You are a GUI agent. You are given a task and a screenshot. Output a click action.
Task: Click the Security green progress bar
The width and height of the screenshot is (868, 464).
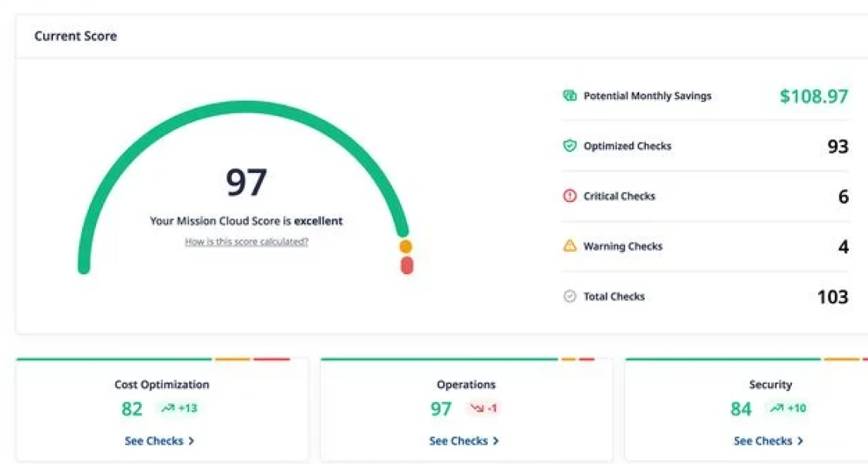[x=723, y=359]
